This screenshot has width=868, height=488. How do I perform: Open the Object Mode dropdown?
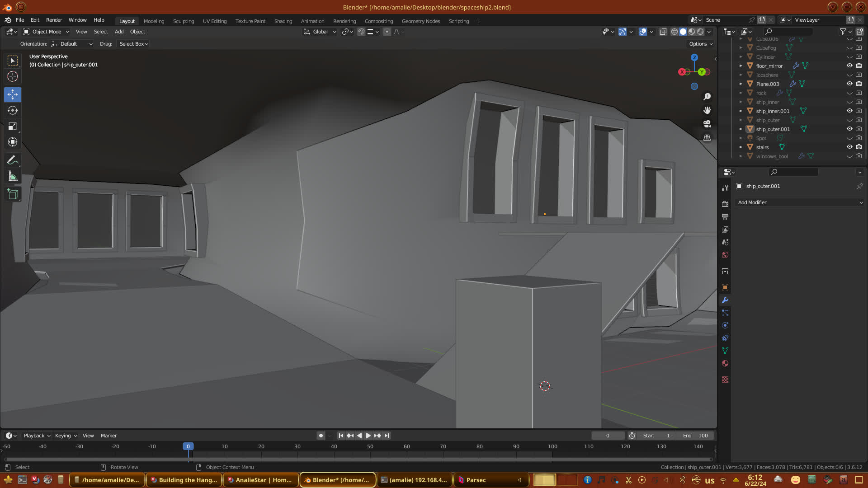click(46, 32)
